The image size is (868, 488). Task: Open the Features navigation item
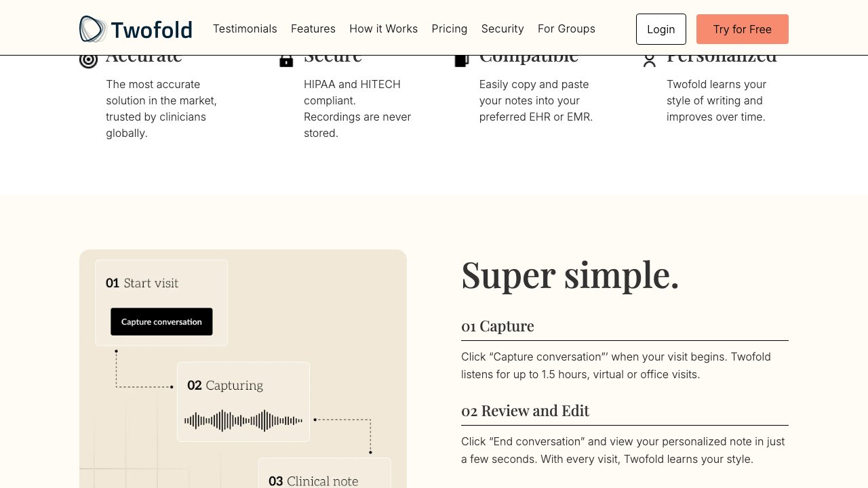click(313, 28)
